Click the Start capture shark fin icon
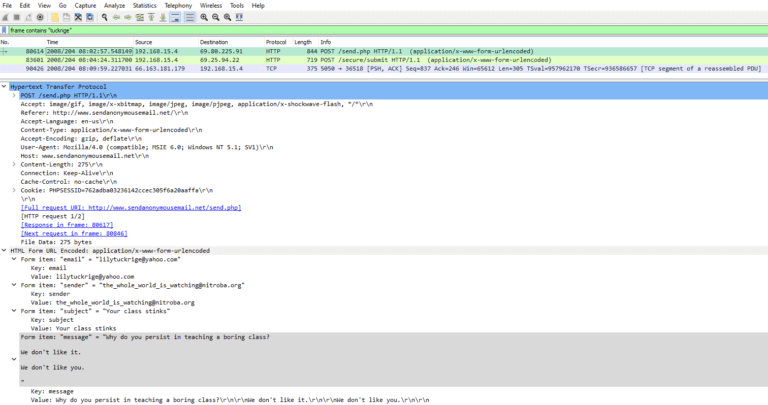This screenshot has height=405, width=768. (x=5, y=17)
